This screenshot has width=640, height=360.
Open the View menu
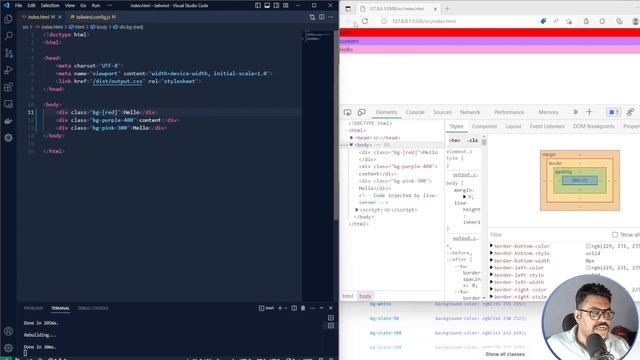click(70, 6)
